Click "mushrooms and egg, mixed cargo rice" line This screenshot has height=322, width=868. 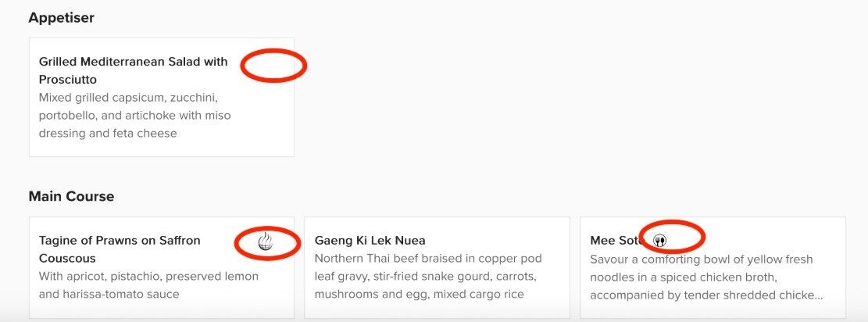419,294
